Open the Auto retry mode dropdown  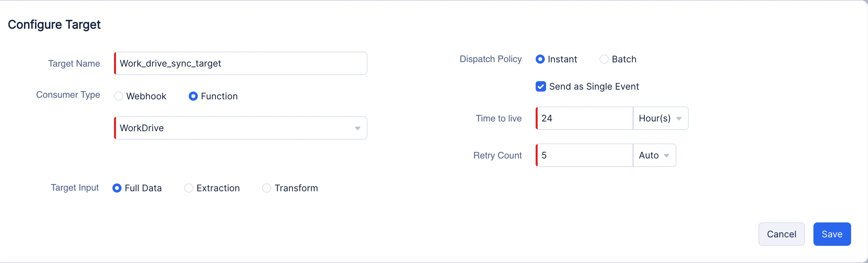653,155
